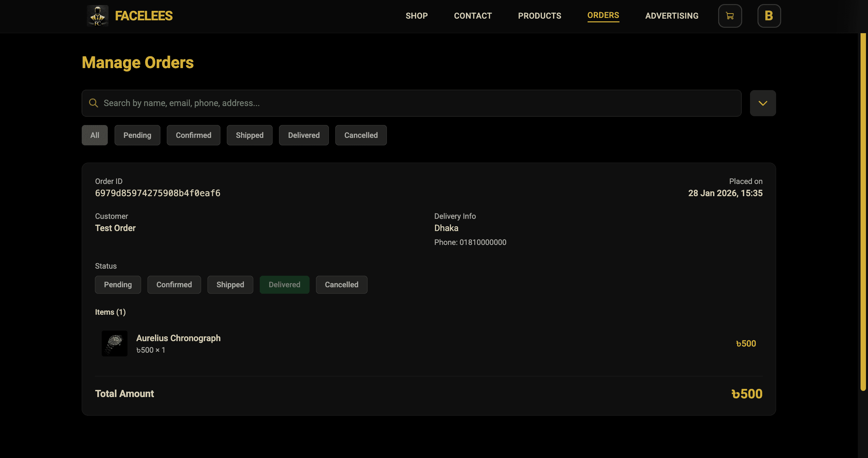Set the order back to Pending

pyautogui.click(x=118, y=285)
